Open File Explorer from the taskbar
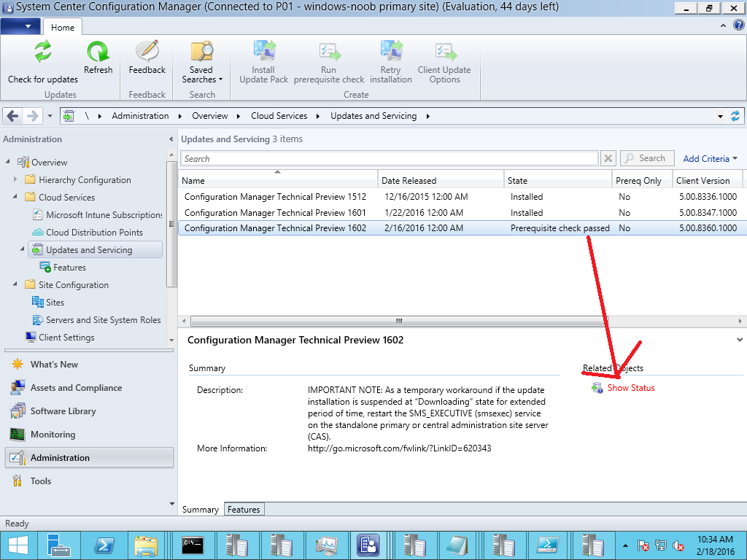Viewport: 747px width, 560px height. (x=146, y=545)
